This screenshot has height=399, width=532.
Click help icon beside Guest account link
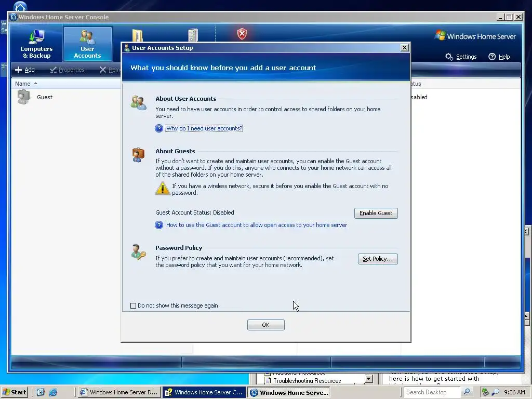coord(159,225)
